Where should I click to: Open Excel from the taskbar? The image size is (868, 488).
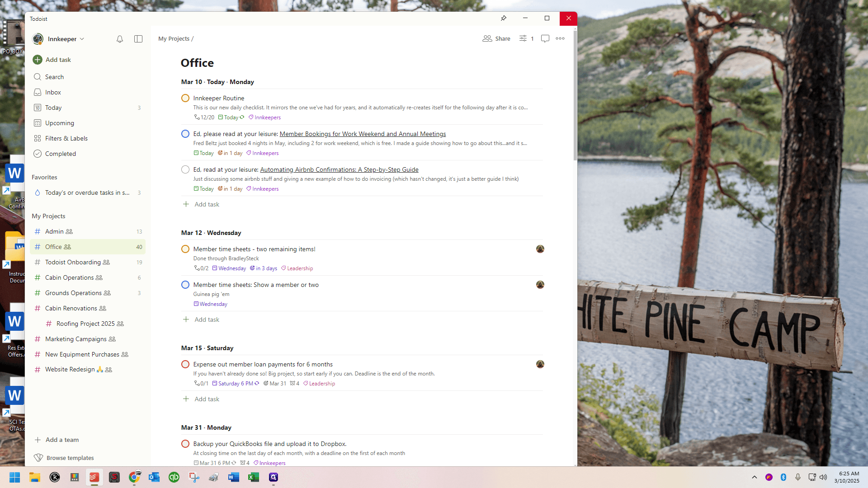click(254, 477)
